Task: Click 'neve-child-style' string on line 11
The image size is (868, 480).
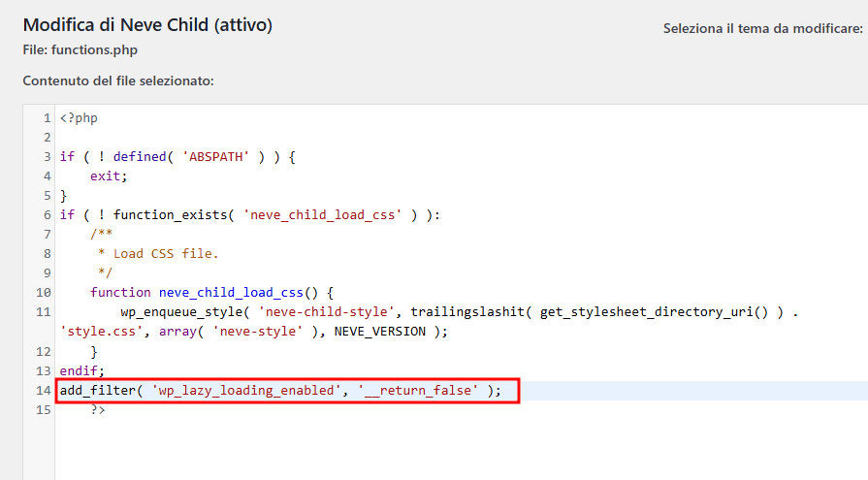Action: click(x=326, y=311)
